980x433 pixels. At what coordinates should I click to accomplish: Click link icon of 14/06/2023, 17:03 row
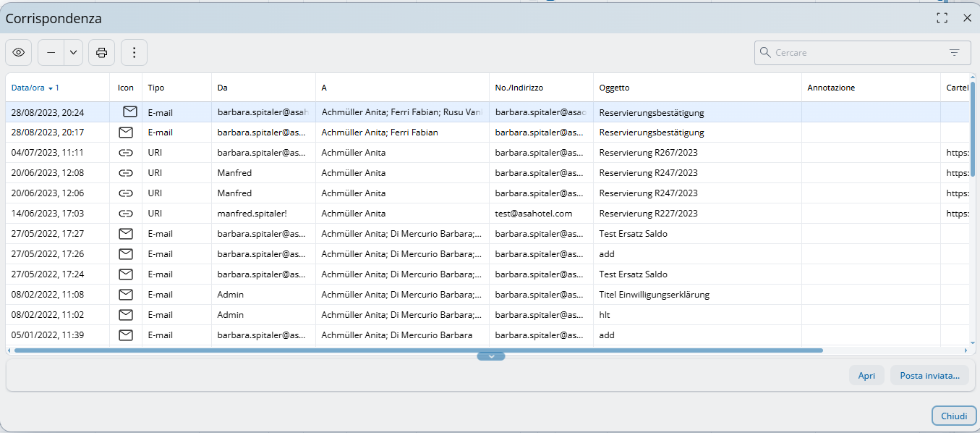pyautogui.click(x=126, y=214)
